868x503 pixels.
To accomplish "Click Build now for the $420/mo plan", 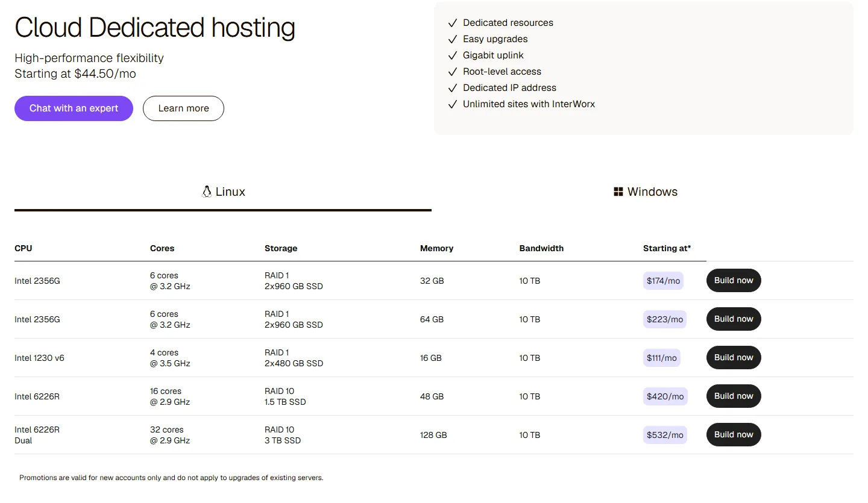I will click(734, 396).
